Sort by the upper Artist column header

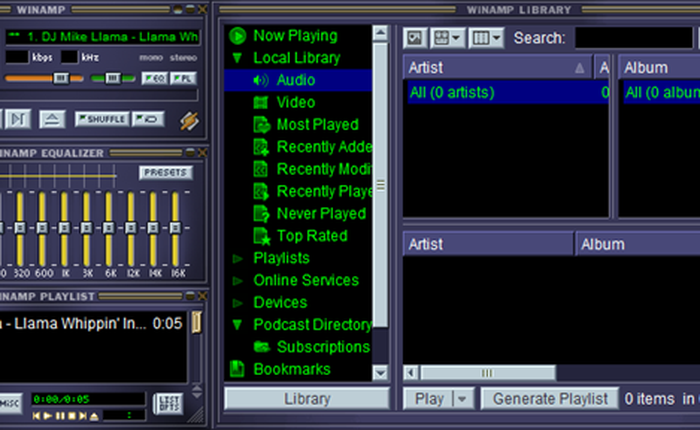click(498, 68)
